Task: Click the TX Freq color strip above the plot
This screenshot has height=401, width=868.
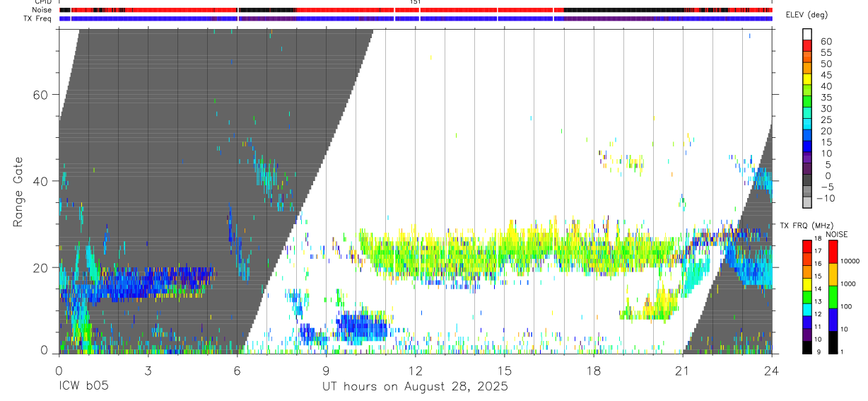Action: [x=416, y=18]
